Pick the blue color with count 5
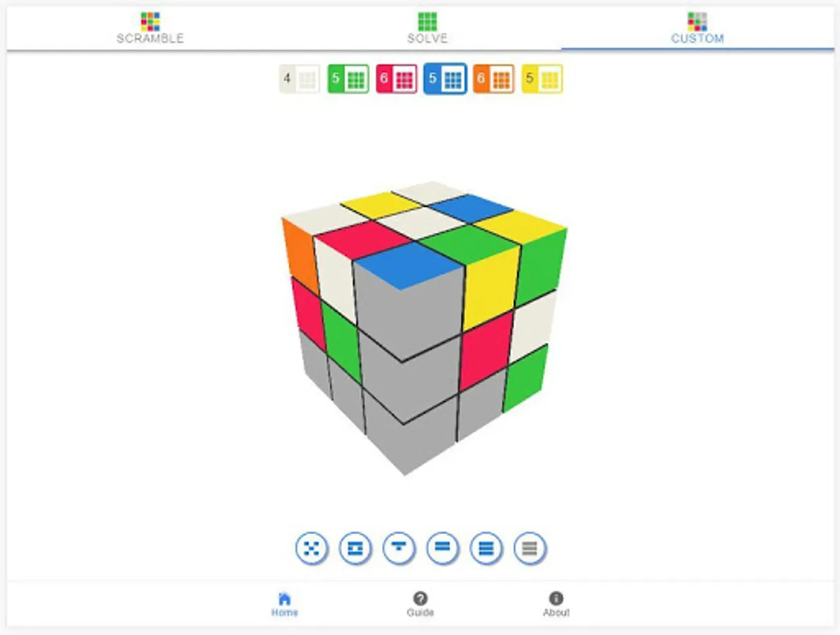840x635 pixels. pos(445,79)
